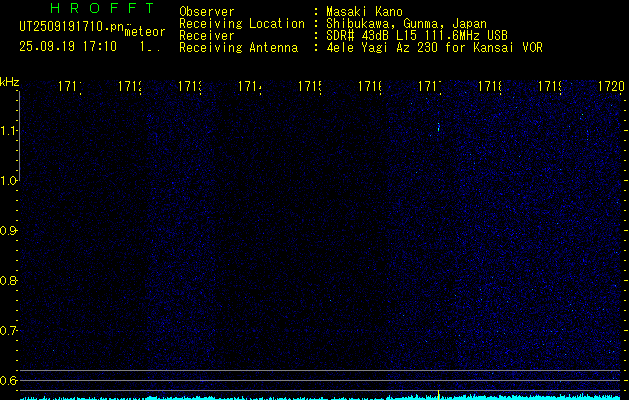
Task: Click the yellow spike in the bottom power graph
Action: 438,394
